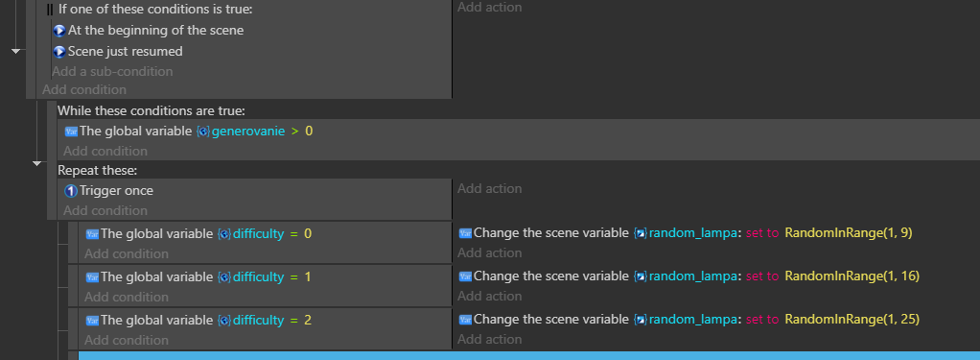Collapse the While event using fold arrow

point(36,163)
